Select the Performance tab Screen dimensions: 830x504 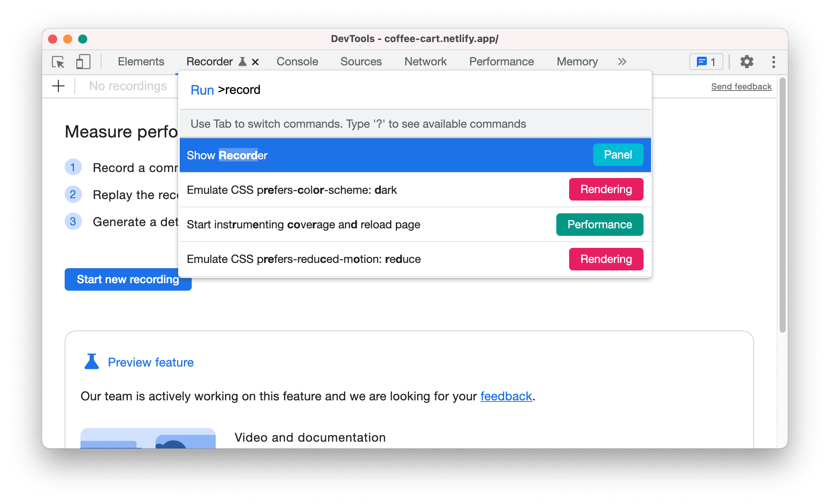point(501,61)
